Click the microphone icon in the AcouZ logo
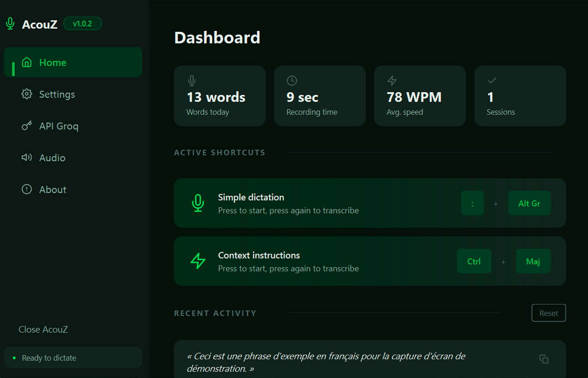The image size is (588, 378). [x=10, y=23]
